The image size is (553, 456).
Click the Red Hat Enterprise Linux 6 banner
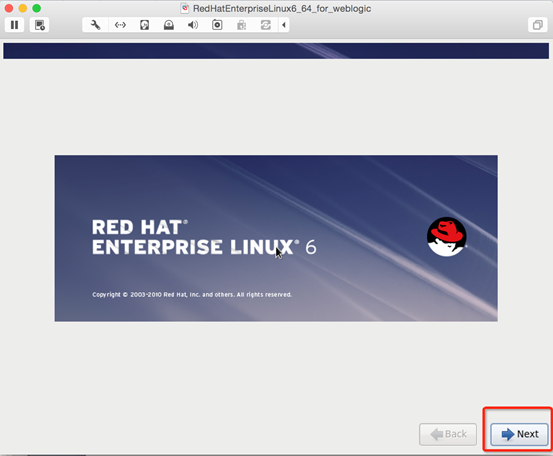coord(276,238)
